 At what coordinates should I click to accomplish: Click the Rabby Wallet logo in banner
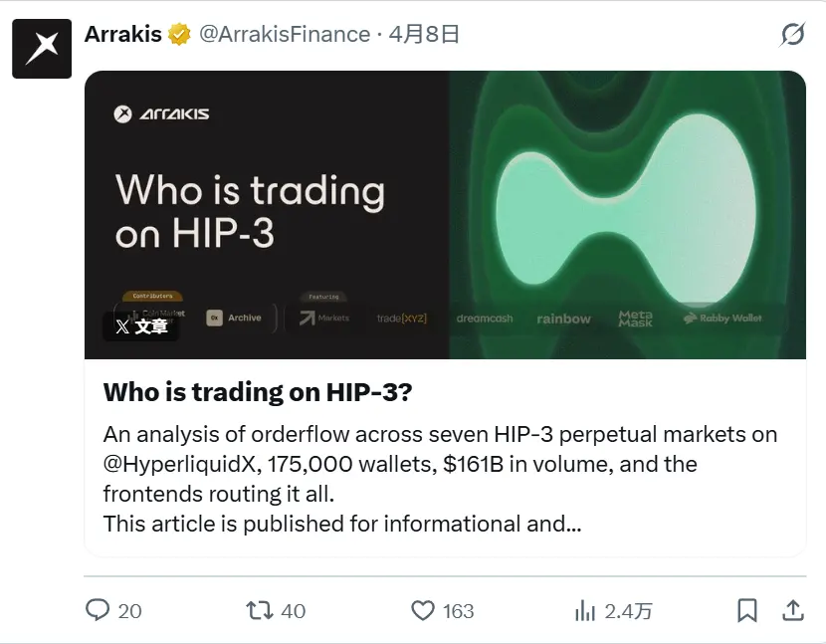723,319
